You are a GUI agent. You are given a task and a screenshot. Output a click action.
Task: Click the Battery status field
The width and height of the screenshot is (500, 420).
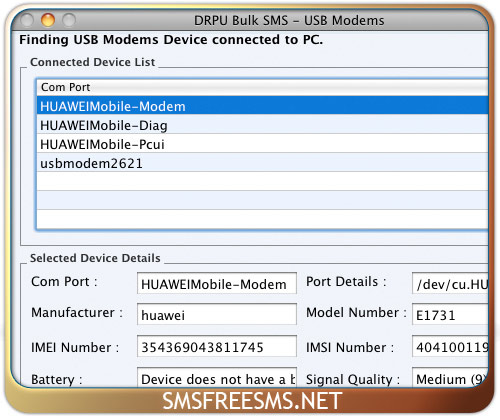217,377
